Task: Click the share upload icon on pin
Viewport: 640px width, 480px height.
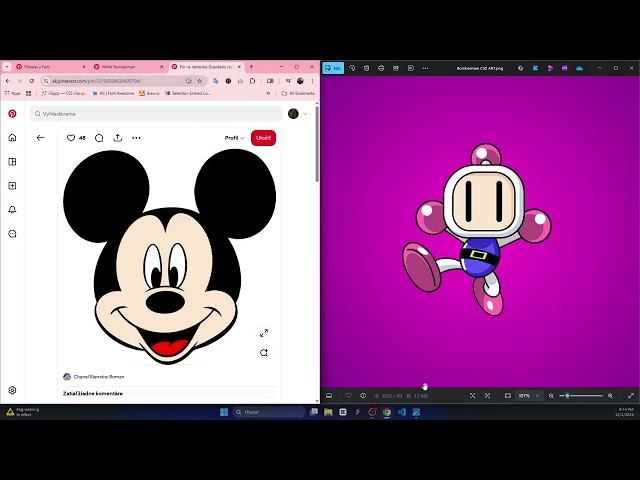Action: tap(118, 138)
